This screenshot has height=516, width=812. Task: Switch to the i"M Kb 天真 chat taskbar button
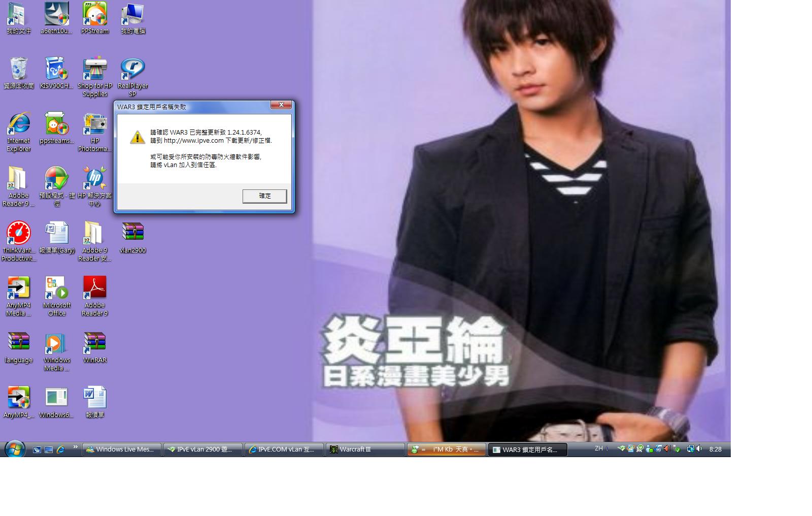click(x=447, y=449)
